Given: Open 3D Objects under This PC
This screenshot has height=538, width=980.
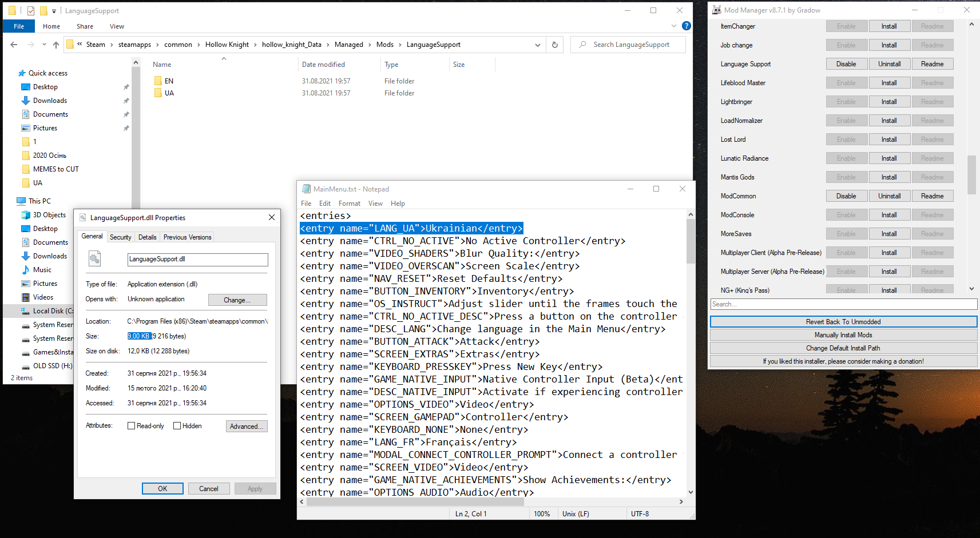Looking at the screenshot, I should pyautogui.click(x=49, y=215).
